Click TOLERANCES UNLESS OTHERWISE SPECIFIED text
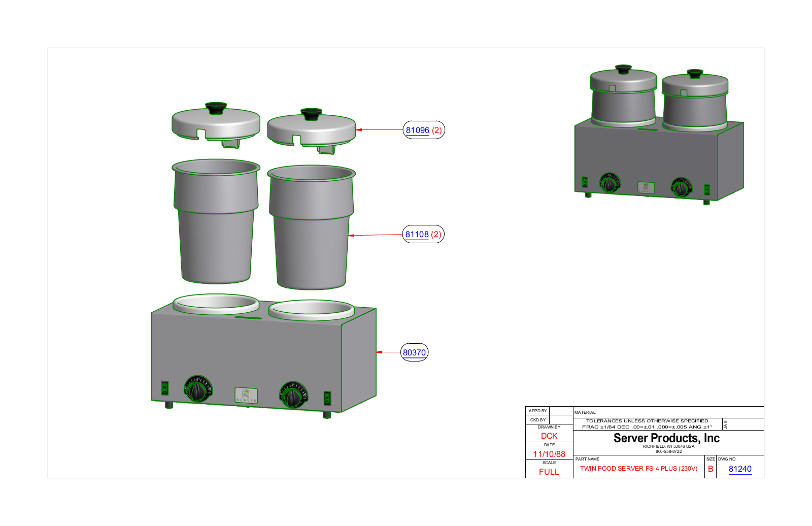 coord(647,421)
